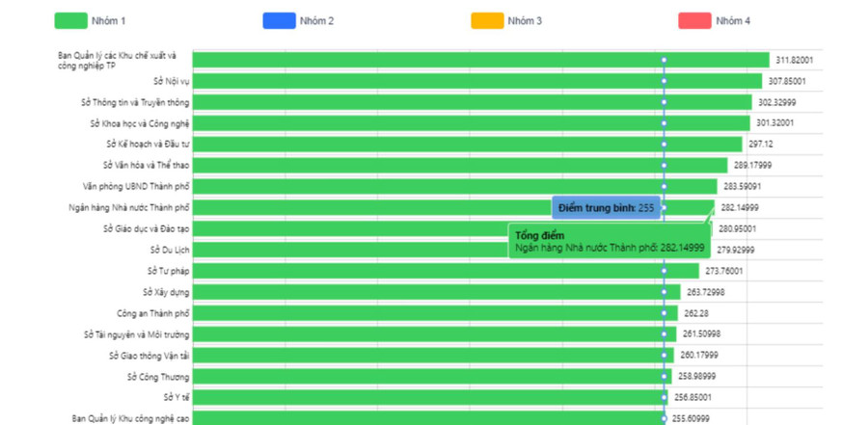Click the Tổng điểm tooltip box

[610, 241]
